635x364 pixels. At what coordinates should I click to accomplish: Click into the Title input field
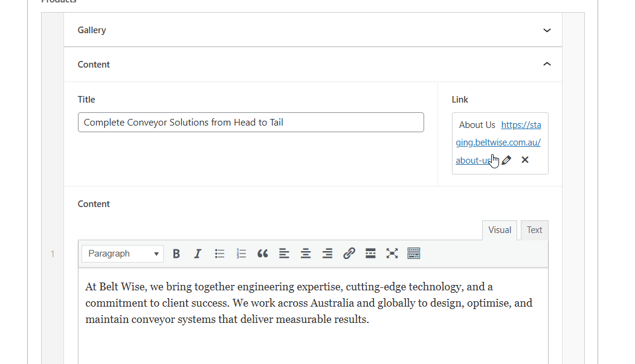[x=251, y=122]
